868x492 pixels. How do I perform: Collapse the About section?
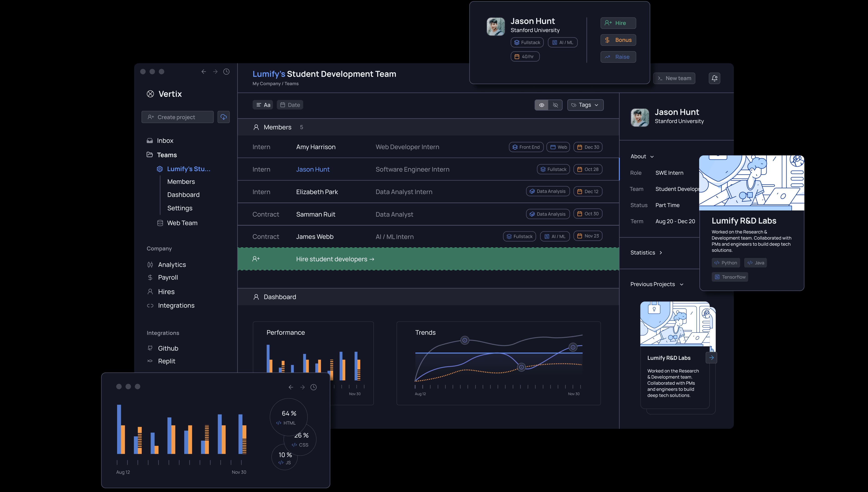pos(642,157)
